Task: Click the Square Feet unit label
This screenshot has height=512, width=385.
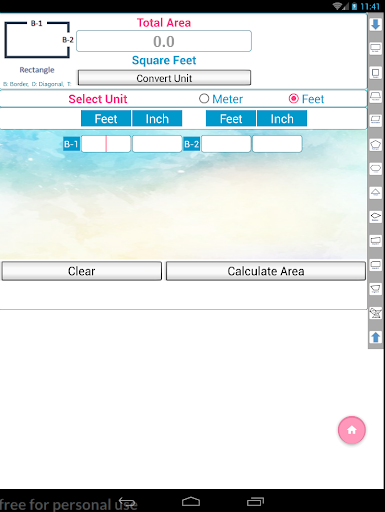Action: [164, 60]
